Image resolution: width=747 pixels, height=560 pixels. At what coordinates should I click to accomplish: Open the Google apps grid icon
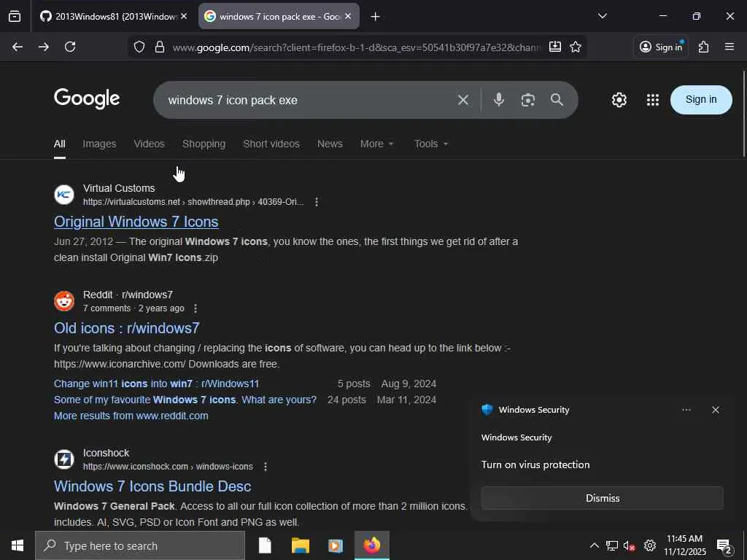(653, 100)
